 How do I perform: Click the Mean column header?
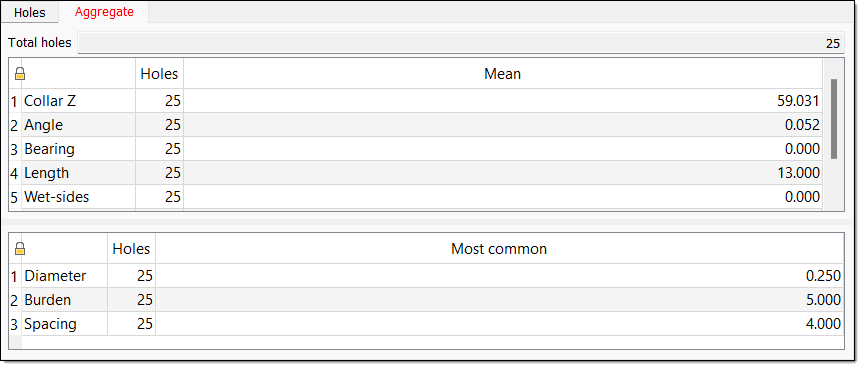[x=502, y=74]
